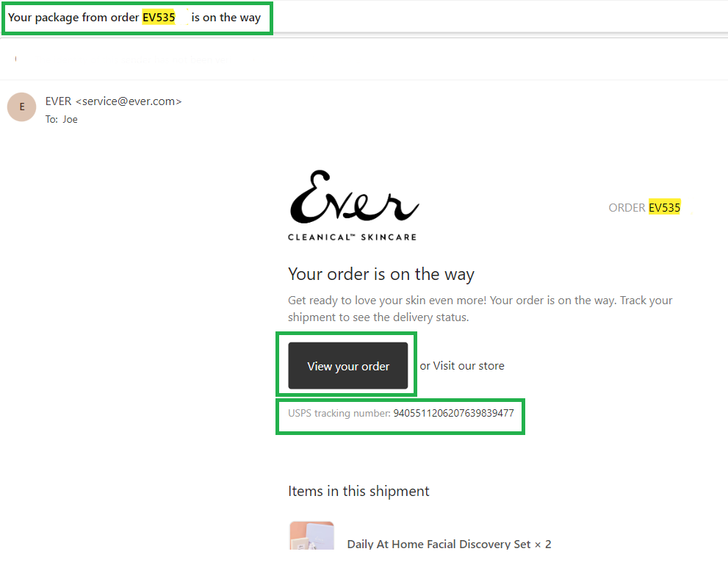Image resolution: width=728 pixels, height=568 pixels.
Task: Select the email subject line at top
Action: (x=134, y=18)
